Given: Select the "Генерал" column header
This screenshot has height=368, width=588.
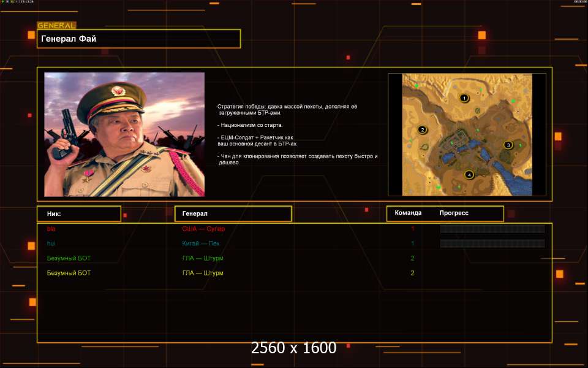Looking at the screenshot, I should point(233,213).
